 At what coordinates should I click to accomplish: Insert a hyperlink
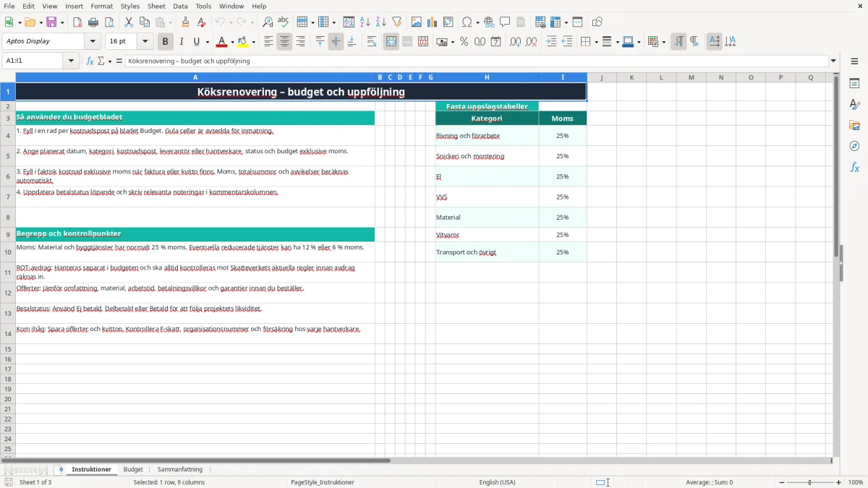pyautogui.click(x=489, y=22)
